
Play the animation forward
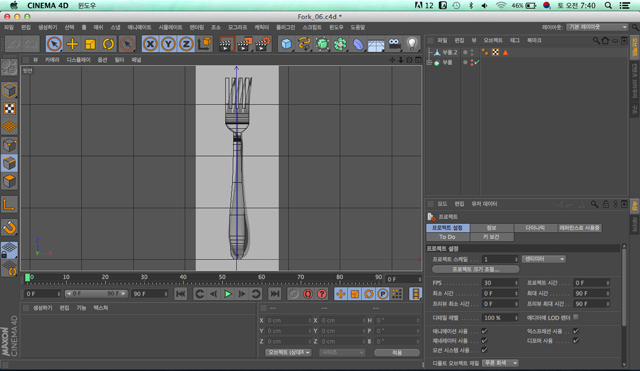point(228,294)
